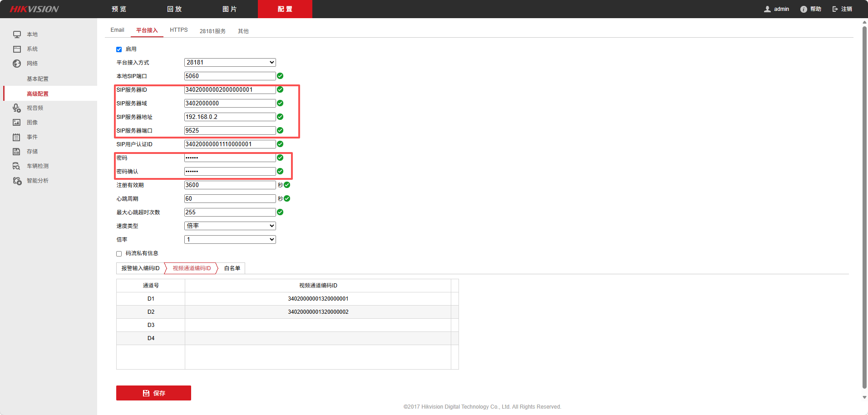Viewport: 868px width, 415px height.
Task: Open the 智能分析 smart analysis icon
Action: 17,181
